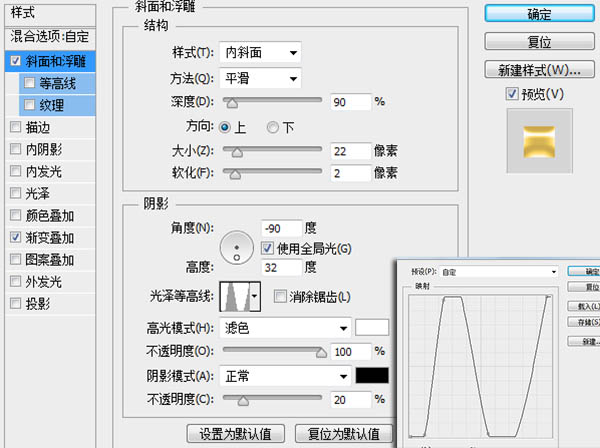
Task: Click the 高度 value field 32
Action: click(282, 267)
